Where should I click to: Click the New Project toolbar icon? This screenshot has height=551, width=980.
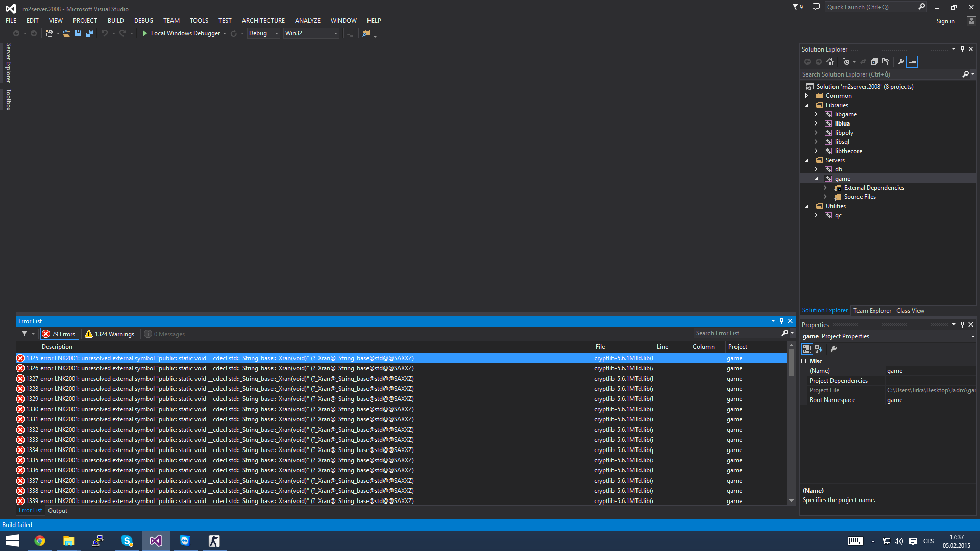click(50, 33)
